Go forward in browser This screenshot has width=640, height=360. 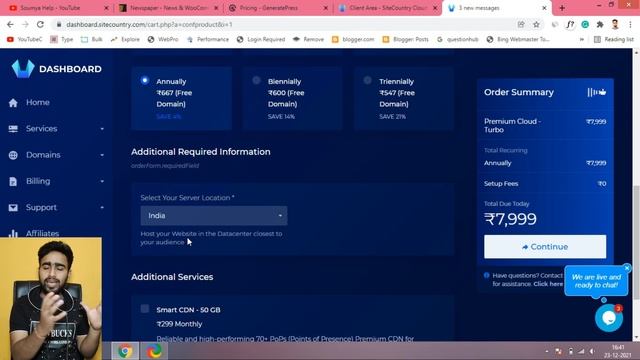coord(25,24)
